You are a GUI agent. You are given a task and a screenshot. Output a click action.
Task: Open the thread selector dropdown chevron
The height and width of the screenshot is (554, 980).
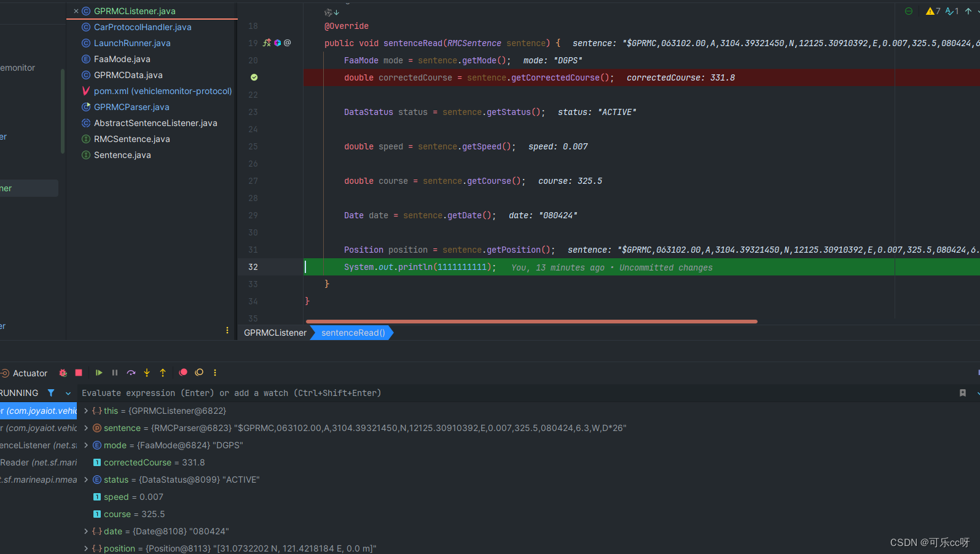(68, 393)
